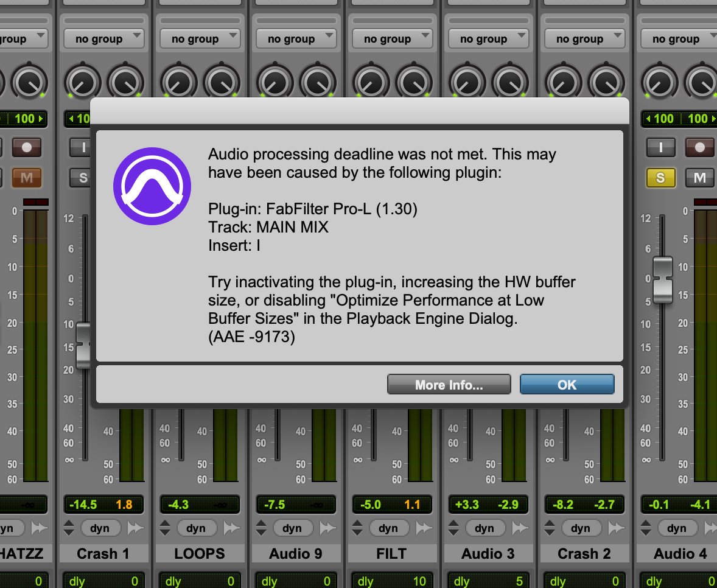717x588 pixels.
Task: Click the -8.2 volume readout on Crash 2
Action: [563, 505]
